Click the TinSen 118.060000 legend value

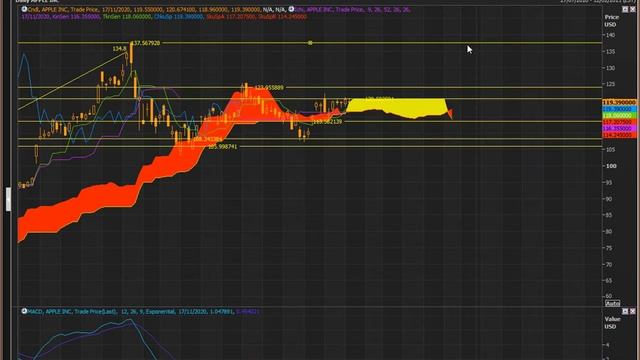pos(127,17)
